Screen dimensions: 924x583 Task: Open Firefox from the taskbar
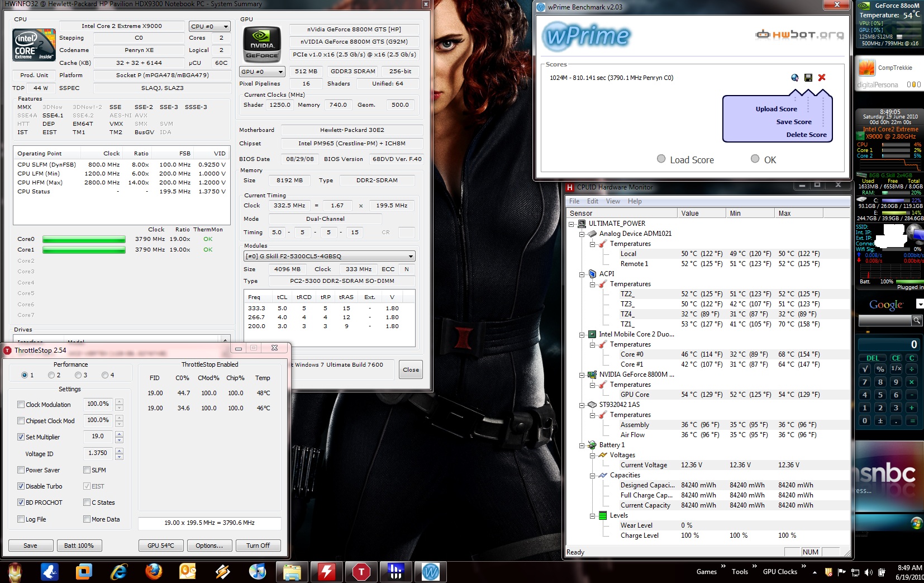coord(154,571)
